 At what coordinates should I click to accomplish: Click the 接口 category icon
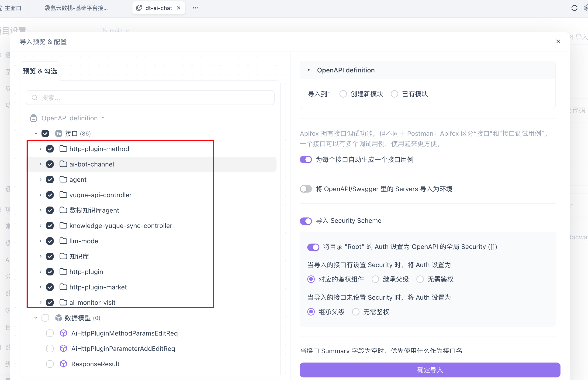59,133
